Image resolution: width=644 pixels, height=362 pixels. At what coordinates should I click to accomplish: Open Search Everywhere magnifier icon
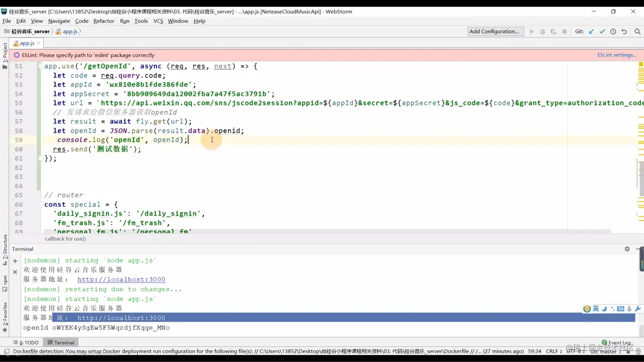(637, 31)
